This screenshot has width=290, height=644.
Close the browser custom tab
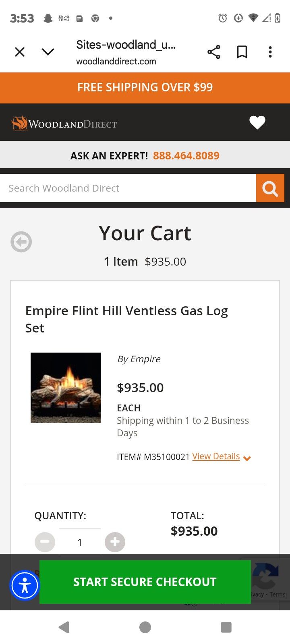click(20, 52)
